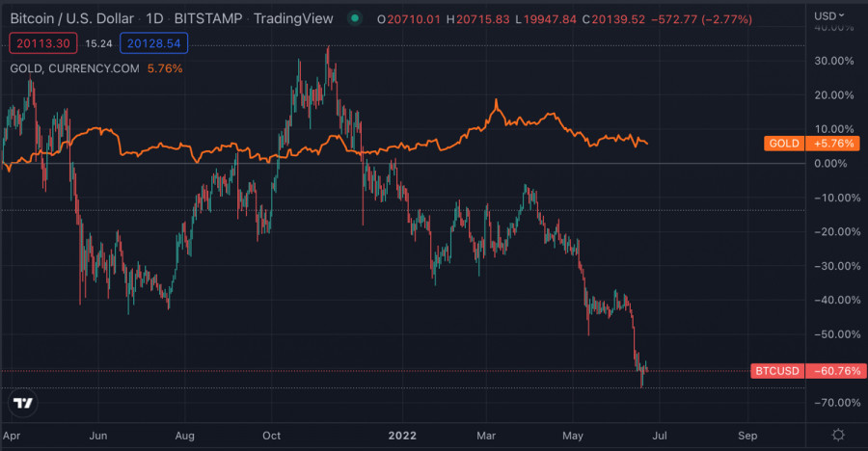Viewport: 868px width, 451px height.
Task: Click the orange GOLD price scale label
Action: click(784, 144)
